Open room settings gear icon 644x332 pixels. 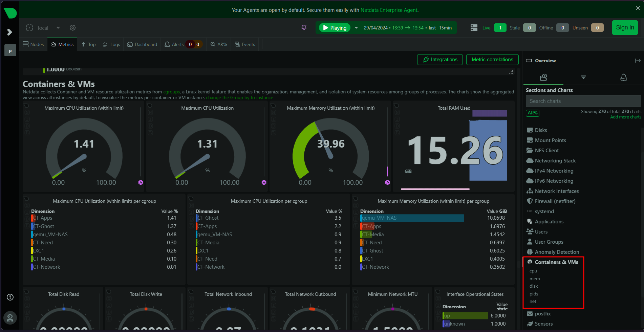point(73,28)
